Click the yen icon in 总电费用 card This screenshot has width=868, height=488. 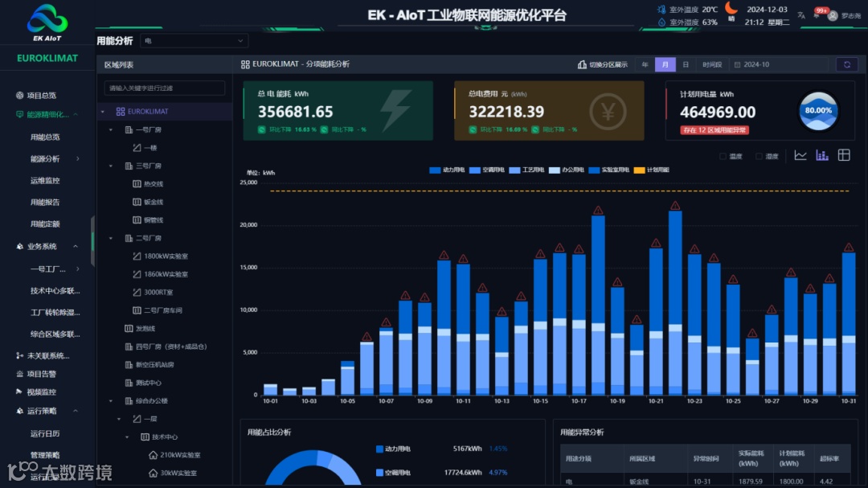click(x=608, y=112)
